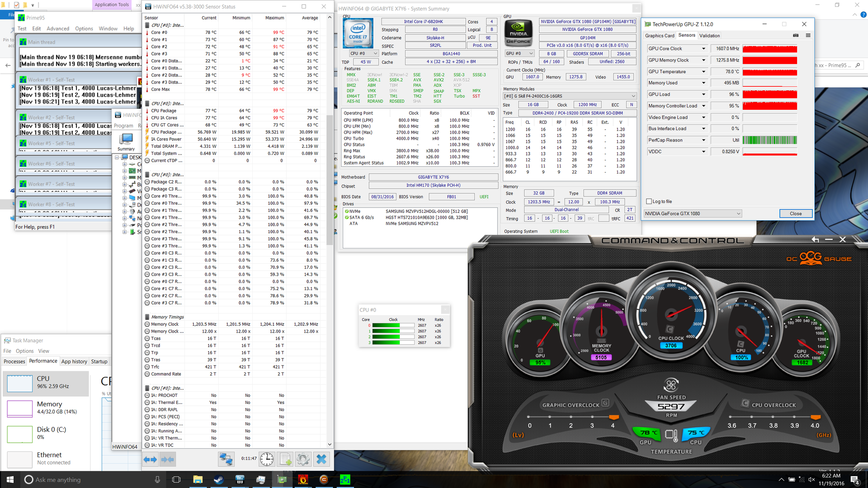Toggle the Graphic Overclock G button
The width and height of the screenshot is (868, 488).
pyautogui.click(x=605, y=403)
